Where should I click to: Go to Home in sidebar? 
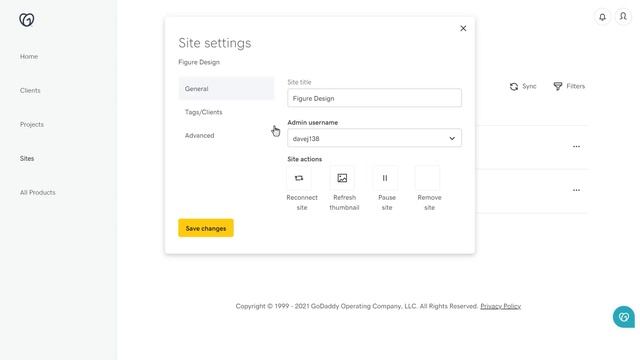[x=29, y=56]
